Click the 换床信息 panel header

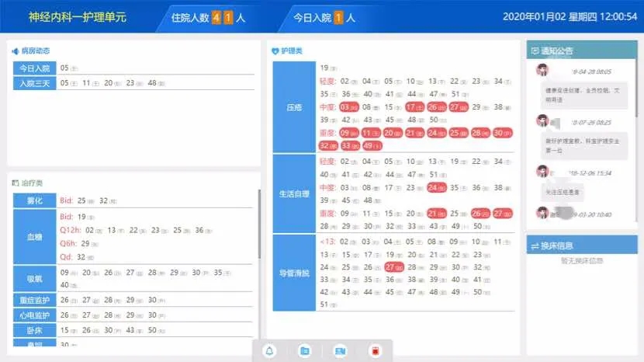(582, 245)
